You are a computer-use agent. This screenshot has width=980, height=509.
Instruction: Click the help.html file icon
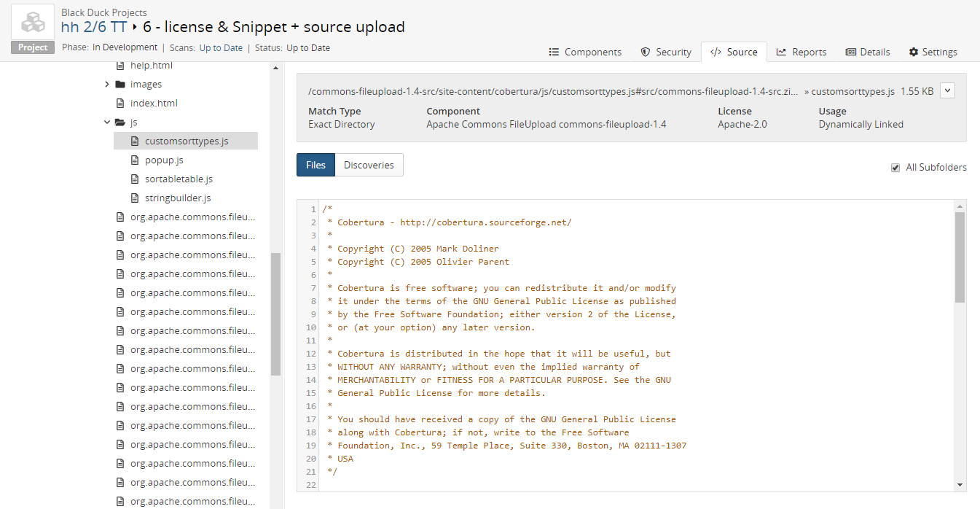120,65
